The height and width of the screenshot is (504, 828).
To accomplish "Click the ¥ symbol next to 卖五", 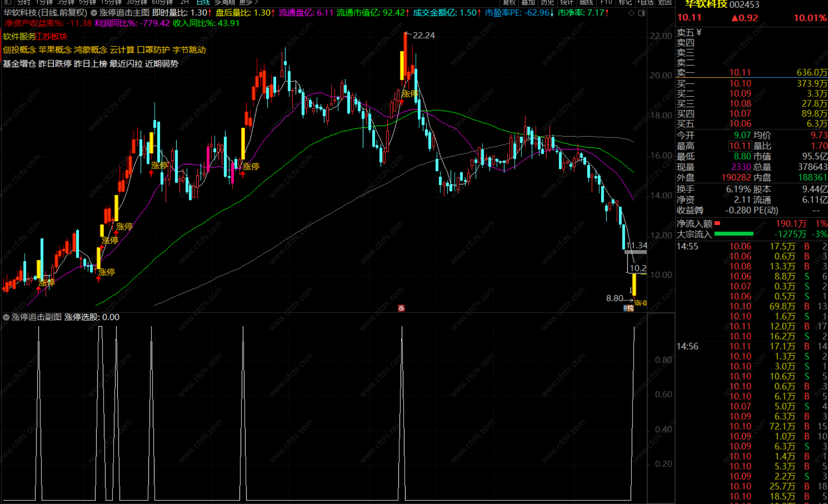I will (x=699, y=33).
